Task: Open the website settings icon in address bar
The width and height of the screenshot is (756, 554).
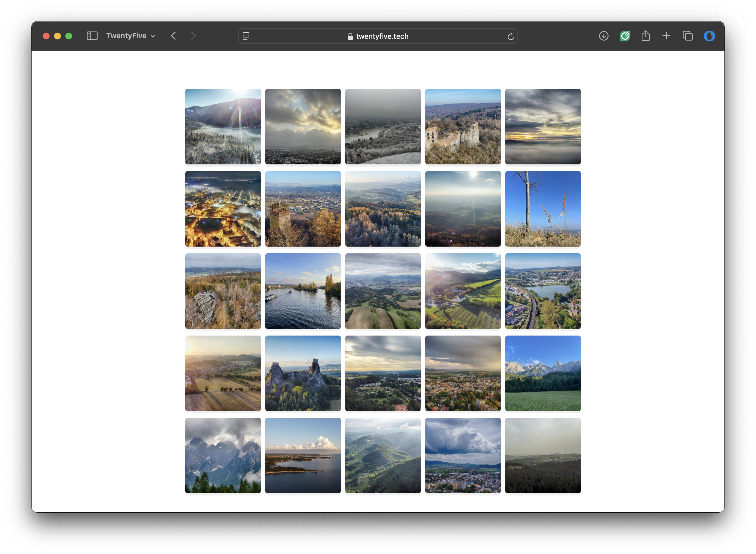Action: click(x=246, y=36)
